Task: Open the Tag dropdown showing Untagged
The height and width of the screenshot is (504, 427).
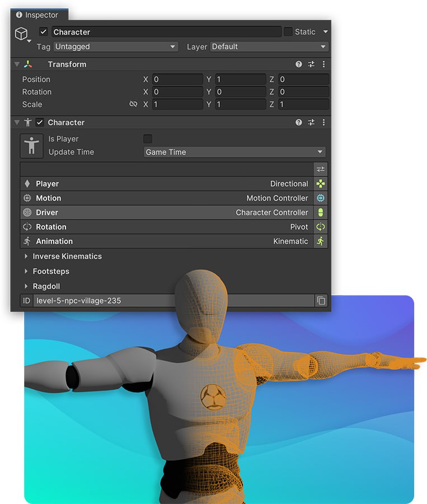Action: (115, 46)
